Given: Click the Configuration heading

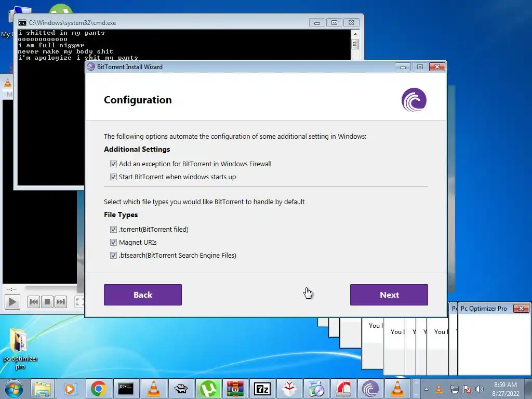Looking at the screenshot, I should click(x=138, y=100).
